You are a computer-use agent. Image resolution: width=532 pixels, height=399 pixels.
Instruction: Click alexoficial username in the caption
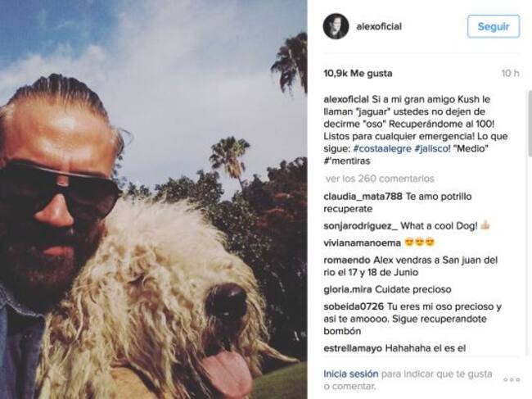[x=346, y=99]
